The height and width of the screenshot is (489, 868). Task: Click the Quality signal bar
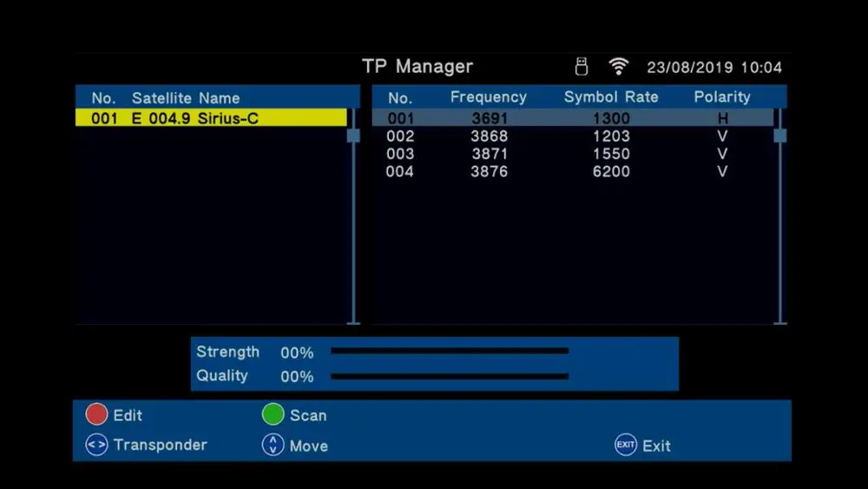coord(450,377)
